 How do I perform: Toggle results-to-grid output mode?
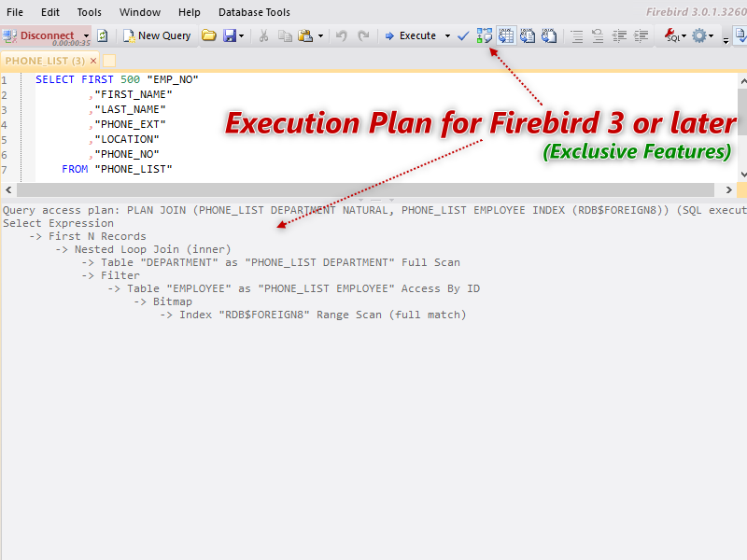[x=506, y=35]
